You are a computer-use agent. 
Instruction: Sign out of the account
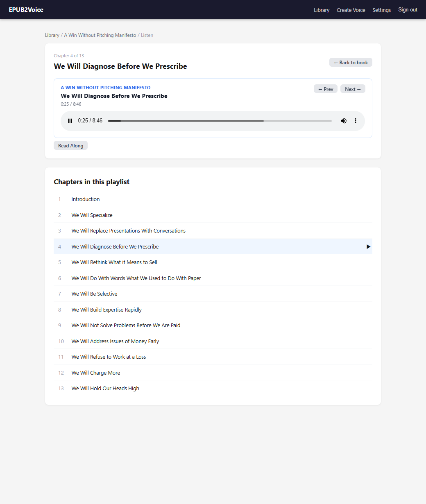(408, 9)
